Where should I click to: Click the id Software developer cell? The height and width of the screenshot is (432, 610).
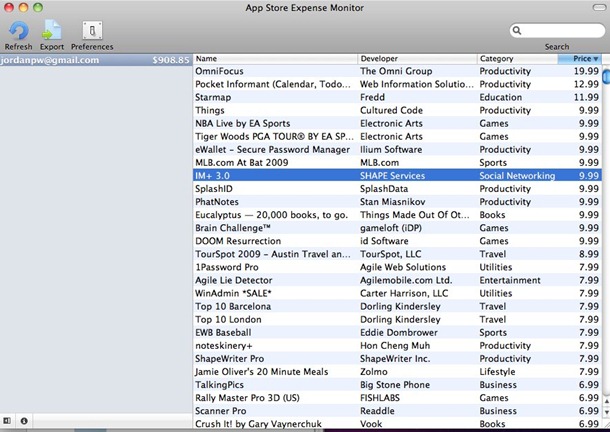click(x=384, y=241)
